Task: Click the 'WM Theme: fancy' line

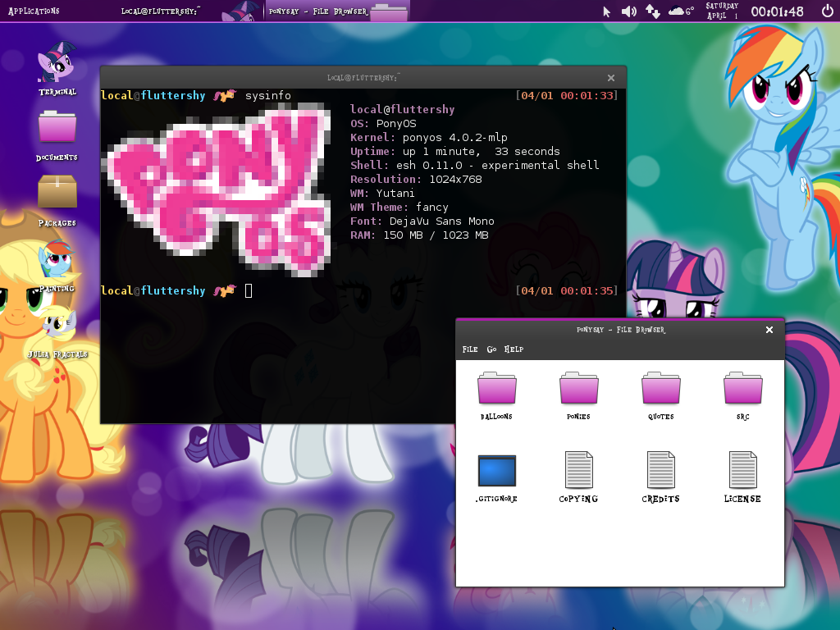Action: [399, 208]
